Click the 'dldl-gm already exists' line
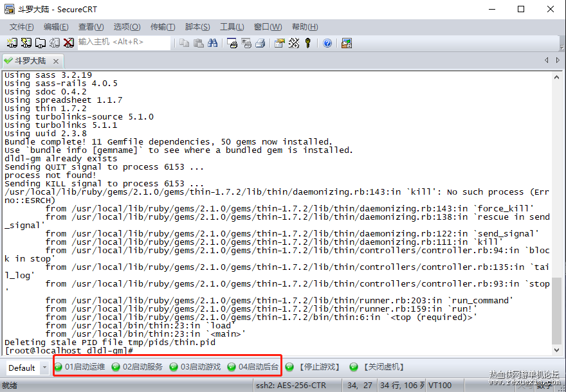The height and width of the screenshot is (392, 566). tap(60, 159)
